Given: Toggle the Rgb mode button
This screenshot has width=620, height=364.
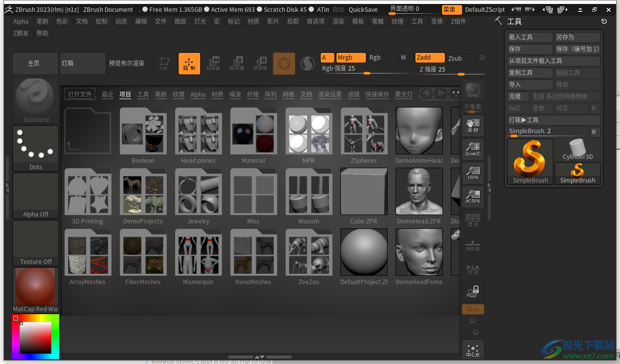Looking at the screenshot, I should click(x=382, y=58).
